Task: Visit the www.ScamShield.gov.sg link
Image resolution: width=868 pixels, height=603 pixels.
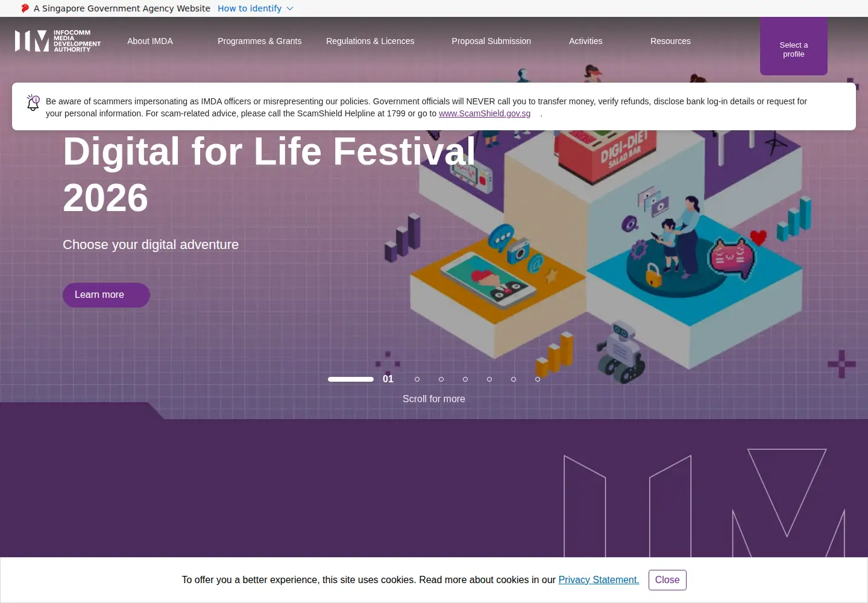Action: 485,113
